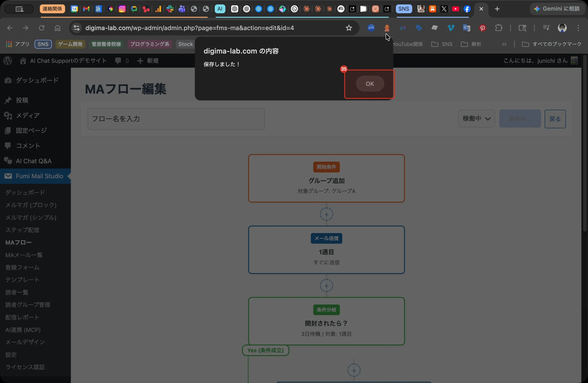Open the Fumi Mail Studio menu
The height and width of the screenshot is (383, 588).
tap(35, 176)
